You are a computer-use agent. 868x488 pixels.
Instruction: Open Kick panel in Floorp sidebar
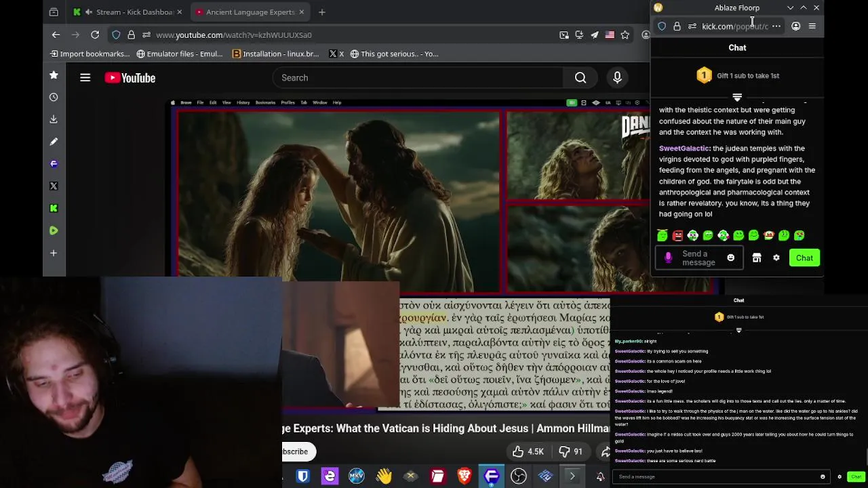[54, 208]
